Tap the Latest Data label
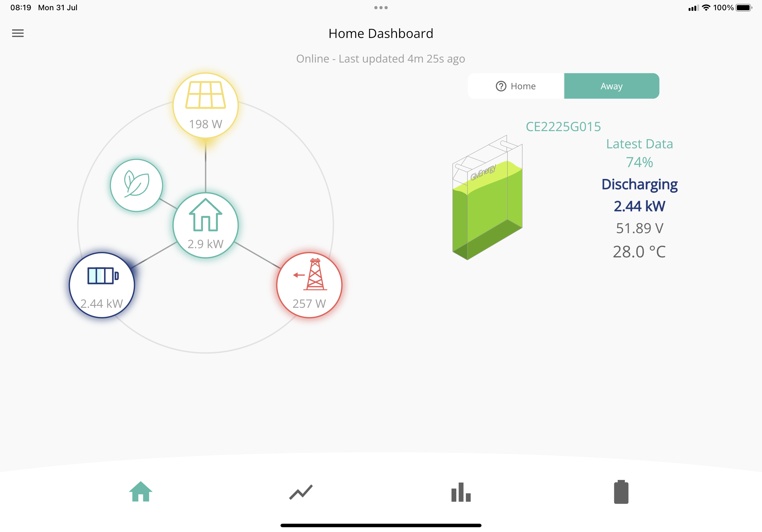Image resolution: width=762 pixels, height=532 pixels. click(639, 144)
